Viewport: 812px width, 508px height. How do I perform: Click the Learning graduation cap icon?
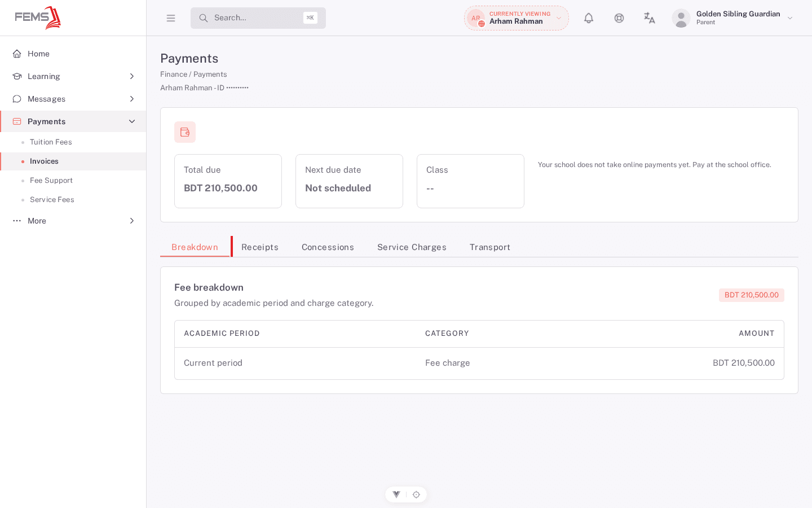coord(17,76)
